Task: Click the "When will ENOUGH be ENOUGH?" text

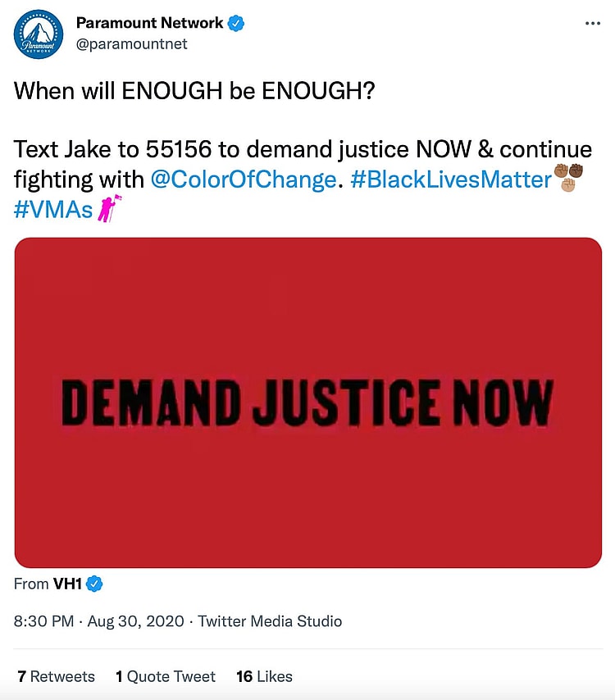Action: coord(194,90)
